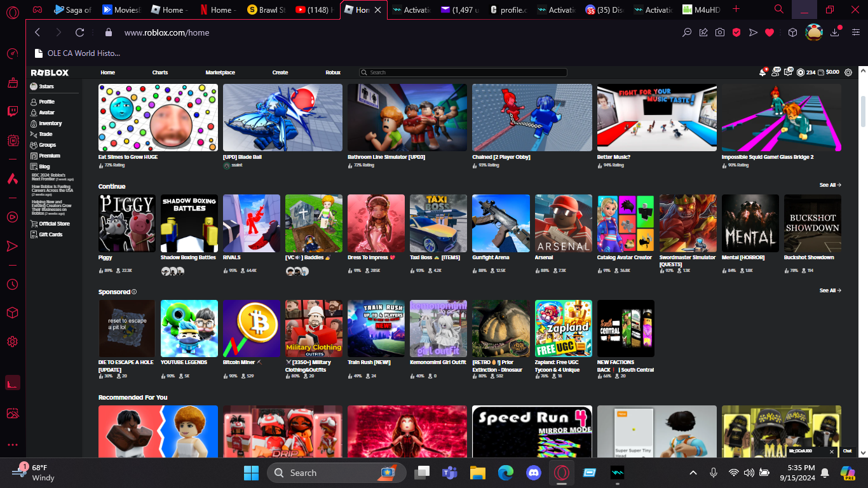
Task: Reload the Roblox page
Action: 79,32
